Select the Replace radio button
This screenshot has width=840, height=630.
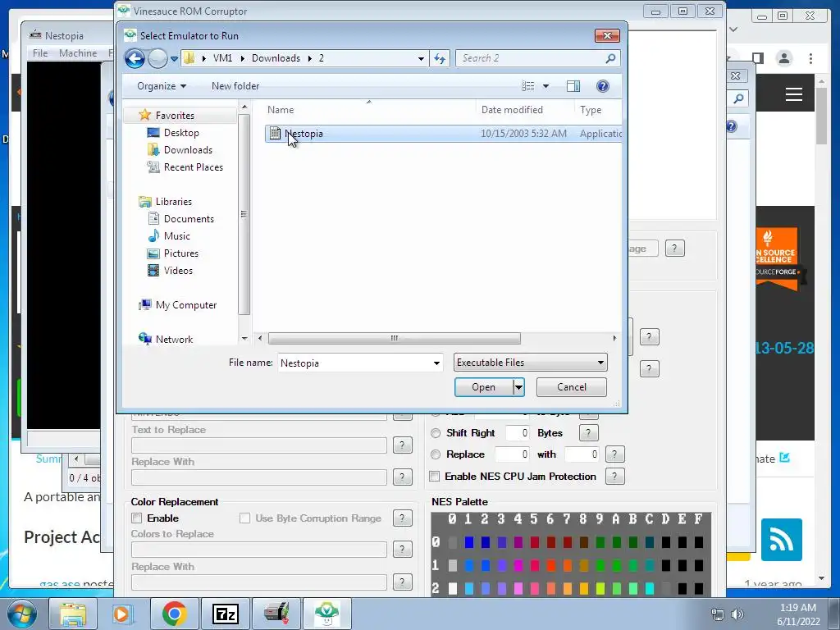(436, 454)
